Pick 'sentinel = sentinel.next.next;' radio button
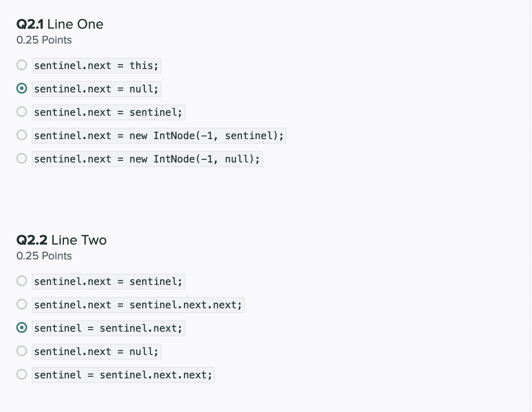Screen dimensions: 532x412 pyautogui.click(x=22, y=374)
